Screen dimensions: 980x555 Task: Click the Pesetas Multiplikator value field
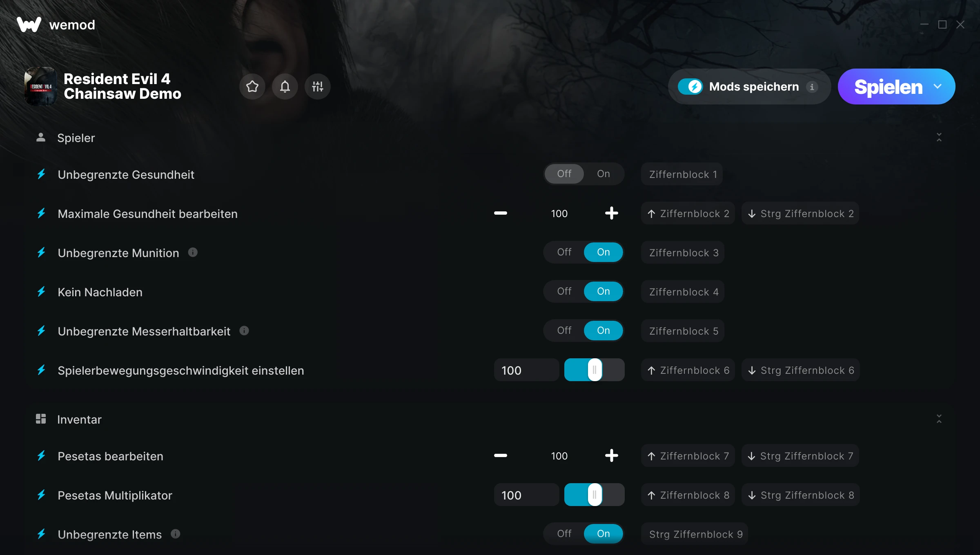coord(526,495)
